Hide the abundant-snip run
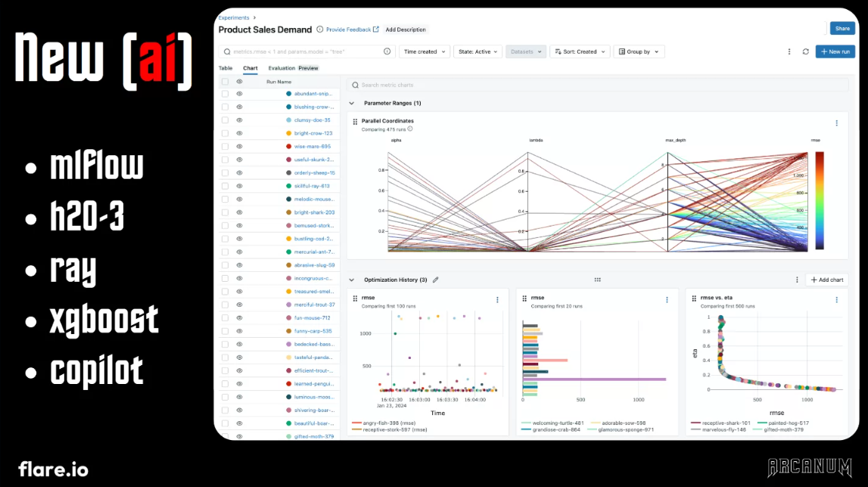The image size is (868, 487). [x=239, y=94]
